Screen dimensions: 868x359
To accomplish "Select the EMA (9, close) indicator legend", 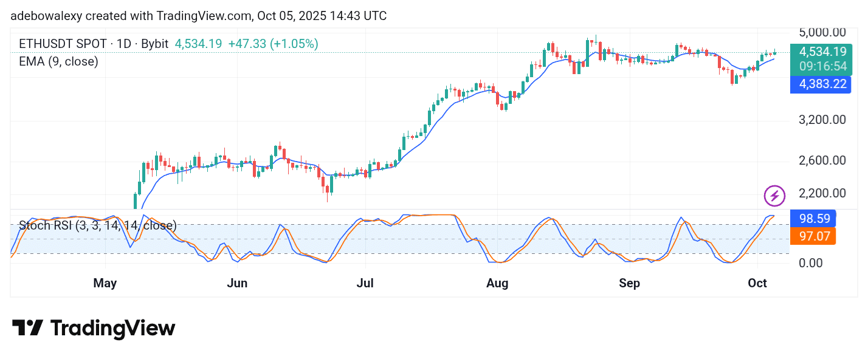I will point(58,61).
